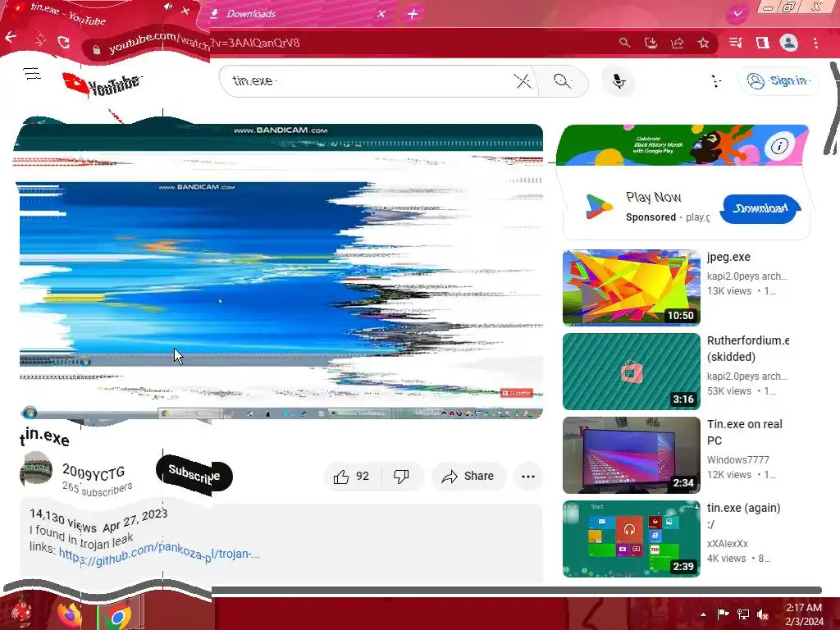
Task: Go back in Chrome
Action: click(11, 37)
